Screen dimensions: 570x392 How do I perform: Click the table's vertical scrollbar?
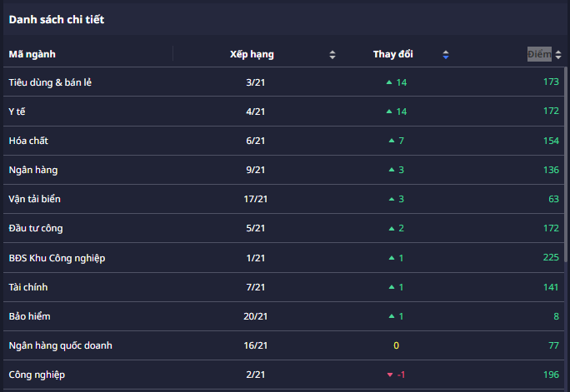567,166
